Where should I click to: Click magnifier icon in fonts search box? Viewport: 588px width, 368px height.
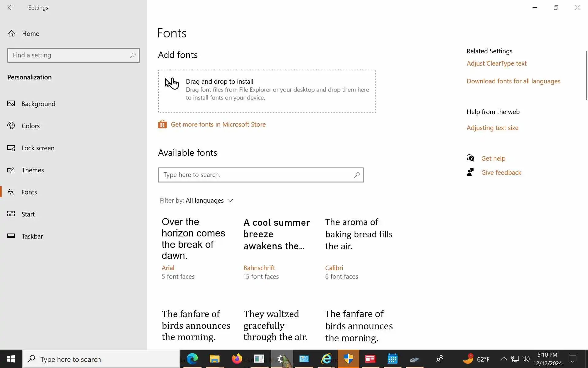pos(357,175)
